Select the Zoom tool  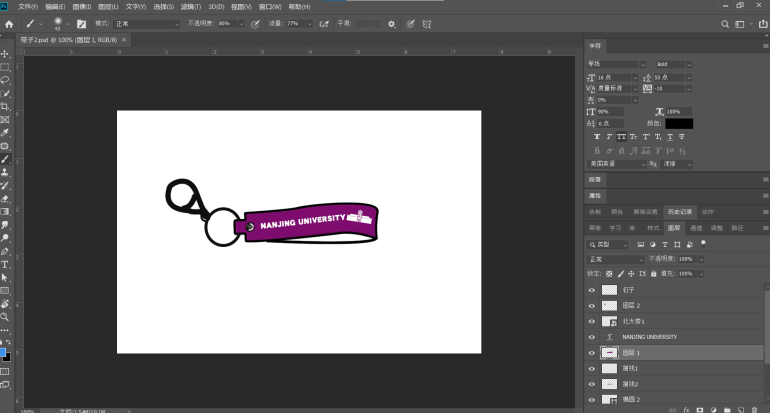5,317
